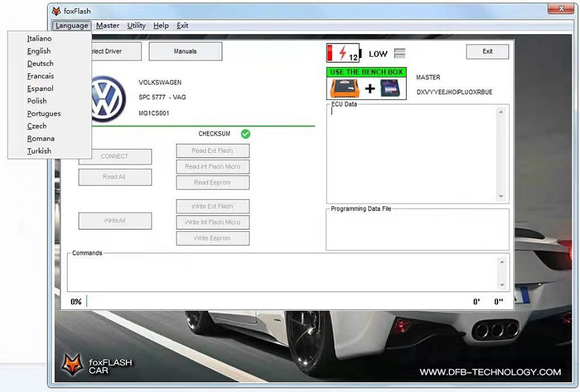Click the foxFLASH CAR logo at bottom left
This screenshot has height=392, width=580.
point(97,365)
